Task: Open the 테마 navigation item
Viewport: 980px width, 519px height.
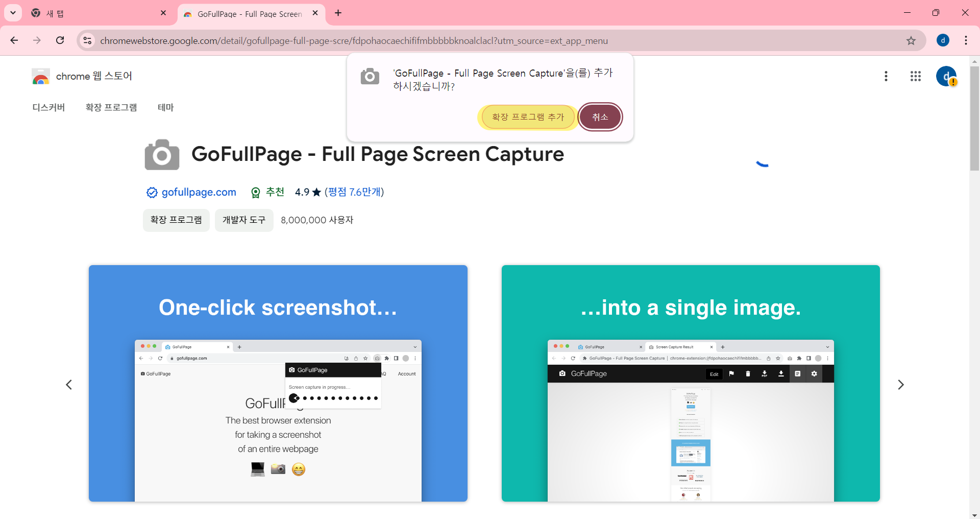Action: (x=166, y=107)
